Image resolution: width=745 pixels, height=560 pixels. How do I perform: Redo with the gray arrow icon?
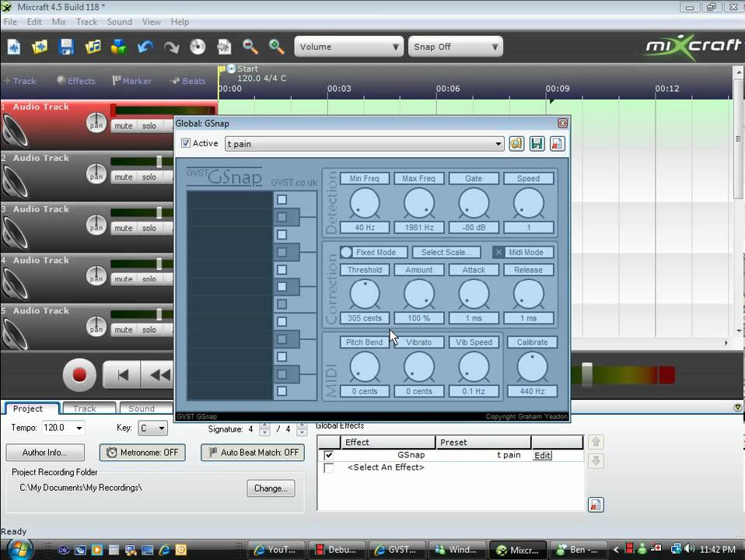[x=172, y=47]
